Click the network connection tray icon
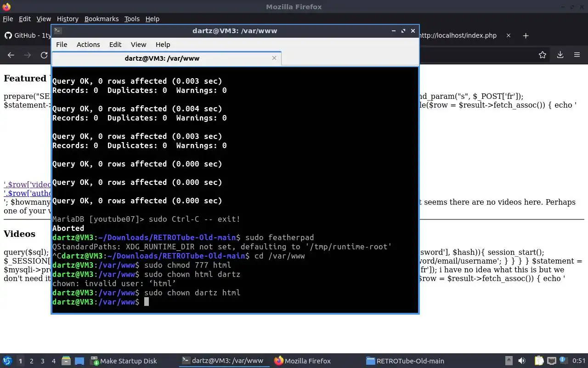This screenshot has height=368, width=588. tap(551, 361)
